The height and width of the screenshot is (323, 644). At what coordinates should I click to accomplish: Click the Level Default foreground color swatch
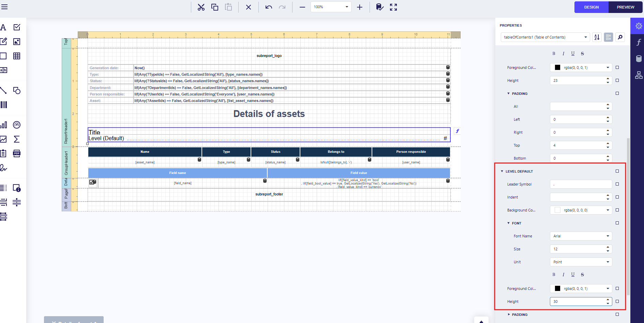(557, 289)
